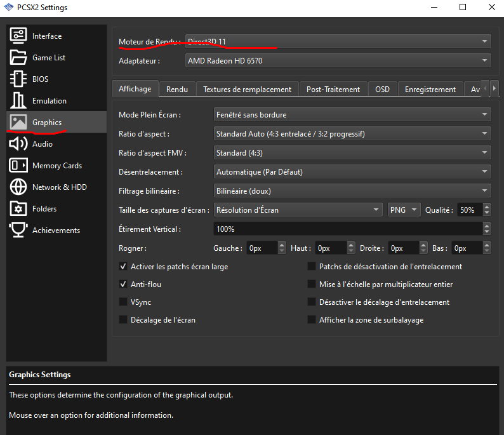Minimize the PCSX2 Settings window
This screenshot has height=435, width=504.
point(434,7)
